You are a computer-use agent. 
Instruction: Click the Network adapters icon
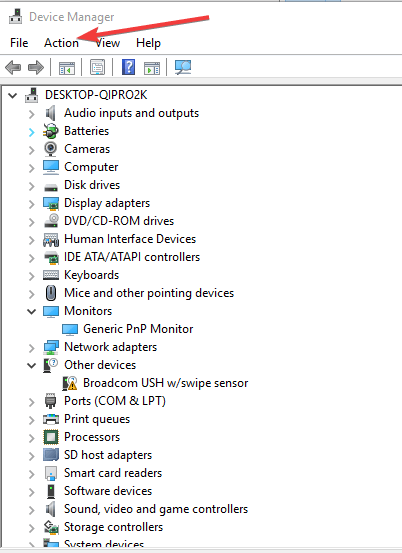tap(51, 347)
